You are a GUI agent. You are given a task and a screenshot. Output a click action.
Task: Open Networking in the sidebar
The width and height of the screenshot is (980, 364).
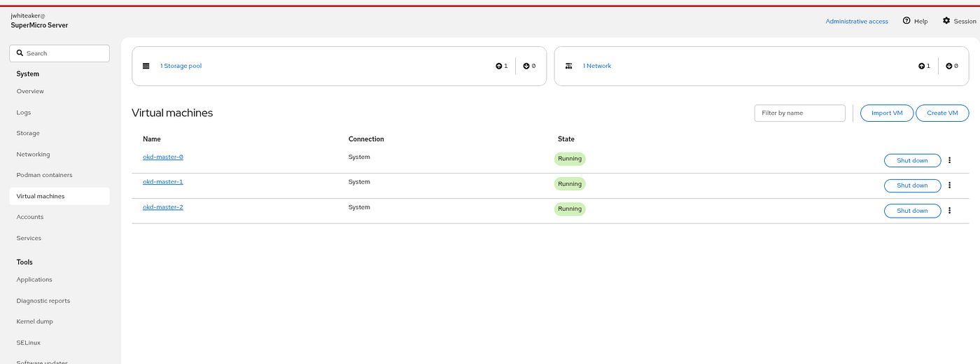[59, 154]
